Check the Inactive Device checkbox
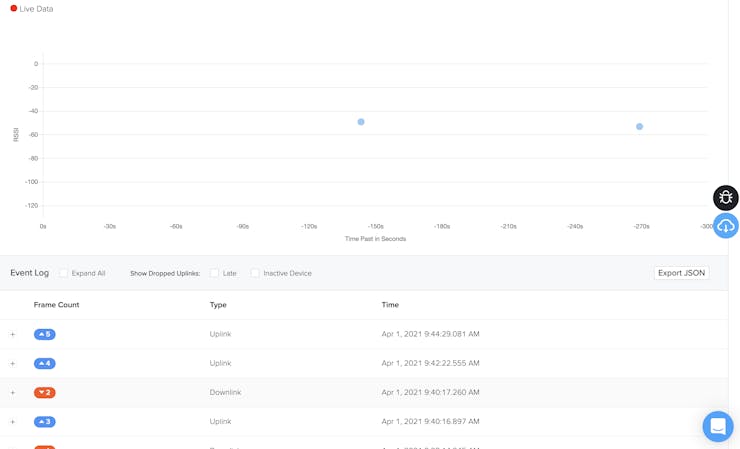This screenshot has width=740, height=449. point(255,273)
